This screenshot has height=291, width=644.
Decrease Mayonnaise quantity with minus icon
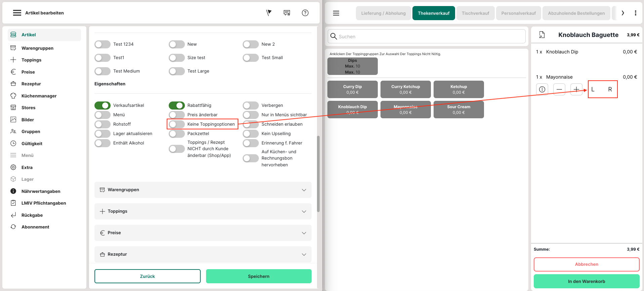pos(559,89)
